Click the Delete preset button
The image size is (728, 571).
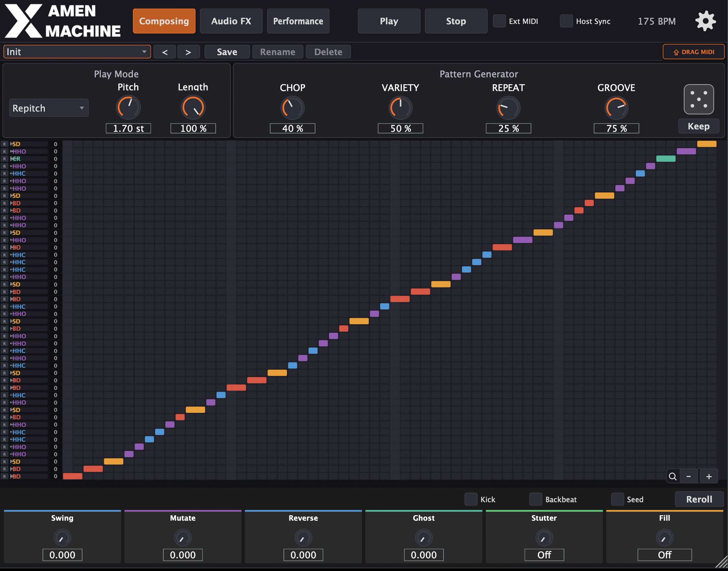click(328, 52)
